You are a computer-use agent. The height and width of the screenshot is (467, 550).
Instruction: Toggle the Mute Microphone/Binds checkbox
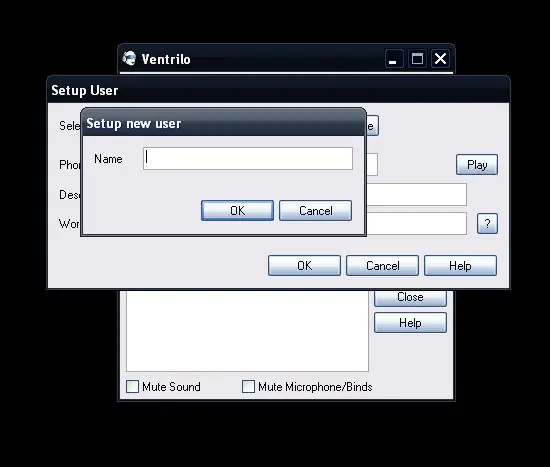(x=248, y=386)
